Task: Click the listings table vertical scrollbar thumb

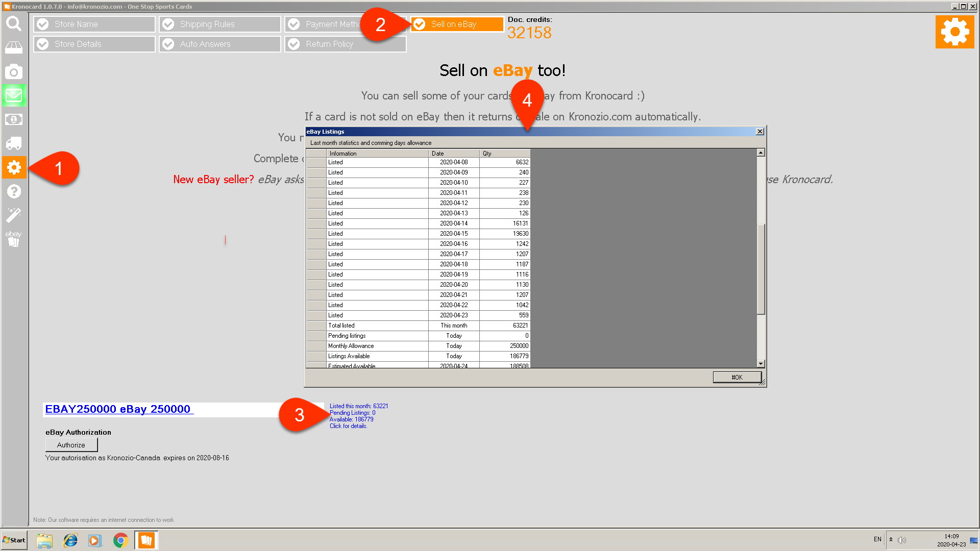Action: tap(761, 269)
